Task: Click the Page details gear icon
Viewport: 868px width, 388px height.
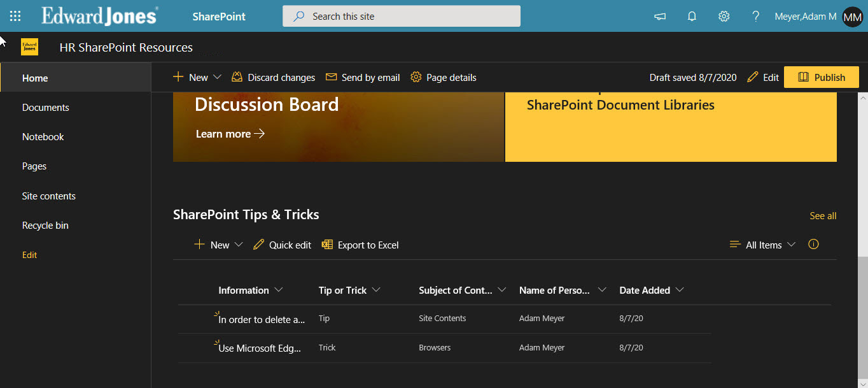Action: click(x=416, y=77)
